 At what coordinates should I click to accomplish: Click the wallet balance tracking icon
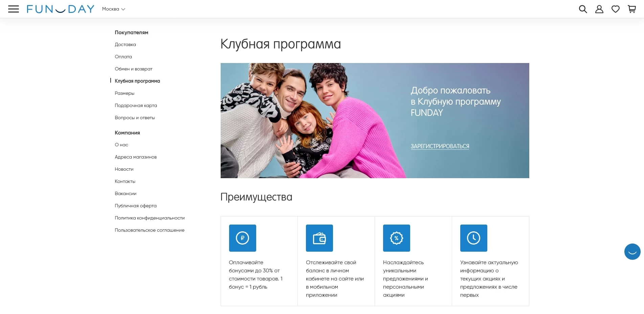319,238
